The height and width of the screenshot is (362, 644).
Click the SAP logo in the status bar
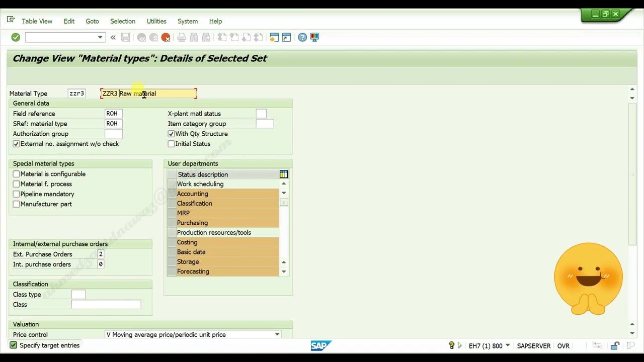click(x=321, y=345)
